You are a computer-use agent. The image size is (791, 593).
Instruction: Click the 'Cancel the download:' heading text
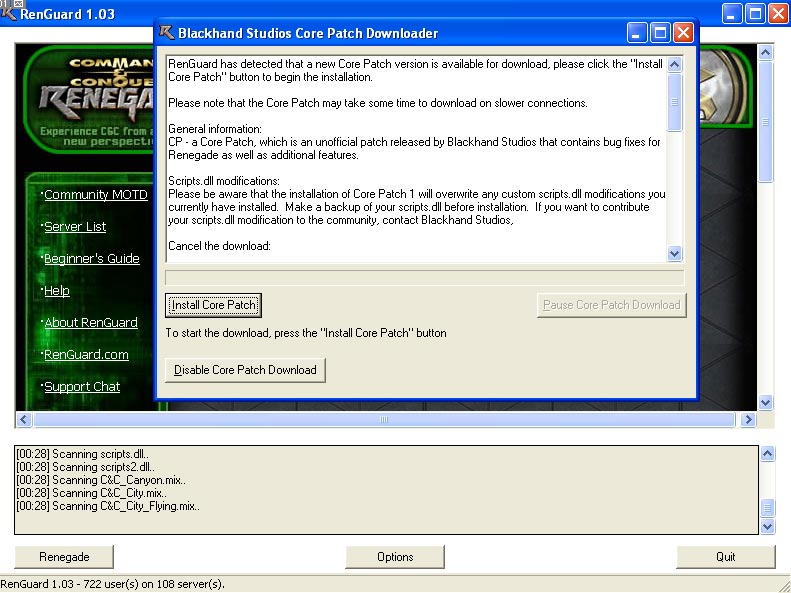click(219, 246)
